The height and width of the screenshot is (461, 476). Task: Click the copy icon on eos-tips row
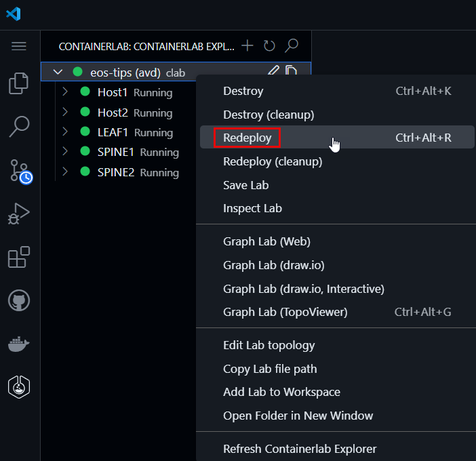pyautogui.click(x=291, y=71)
